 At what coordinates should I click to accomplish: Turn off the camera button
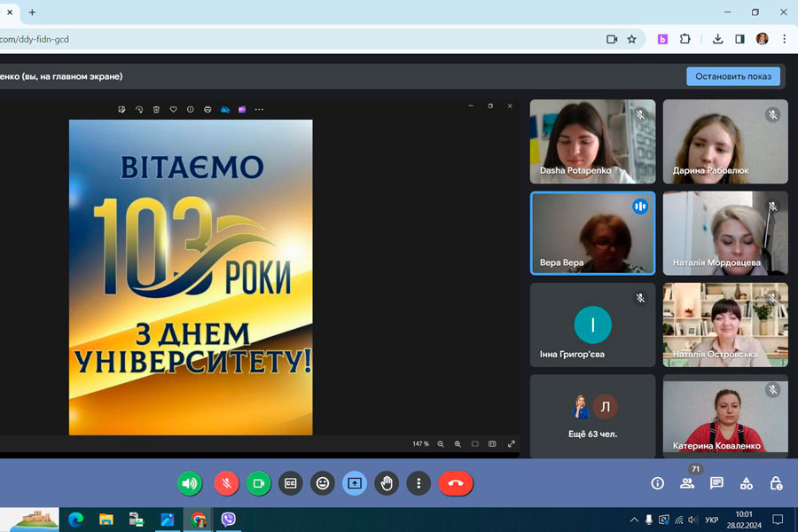pyautogui.click(x=259, y=483)
